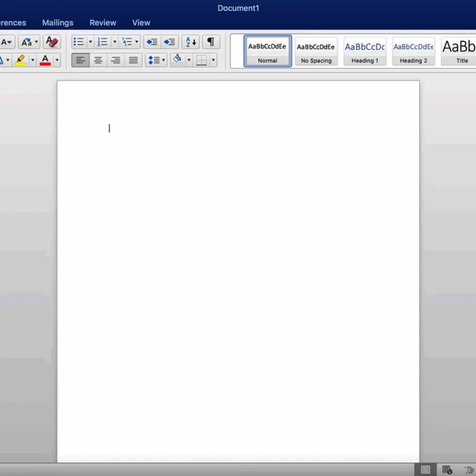This screenshot has width=476, height=476.
Task: Expand the numbering style dropdown
Action: (115, 42)
